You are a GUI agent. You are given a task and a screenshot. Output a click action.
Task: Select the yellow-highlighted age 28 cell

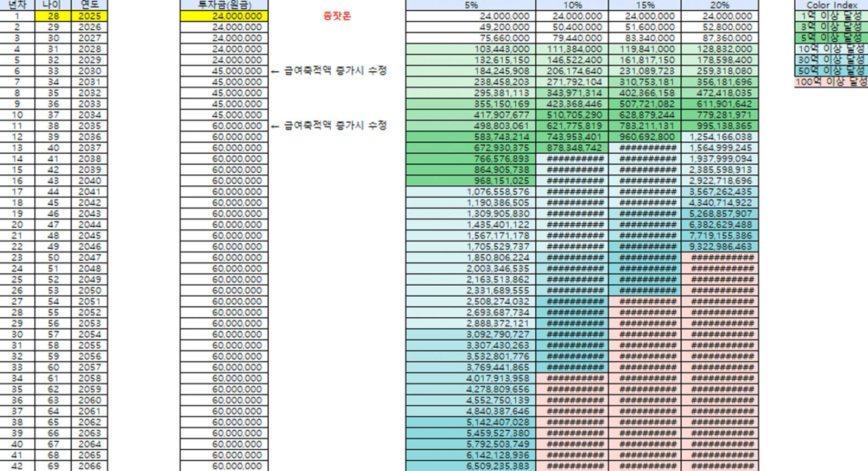pyautogui.click(x=53, y=16)
